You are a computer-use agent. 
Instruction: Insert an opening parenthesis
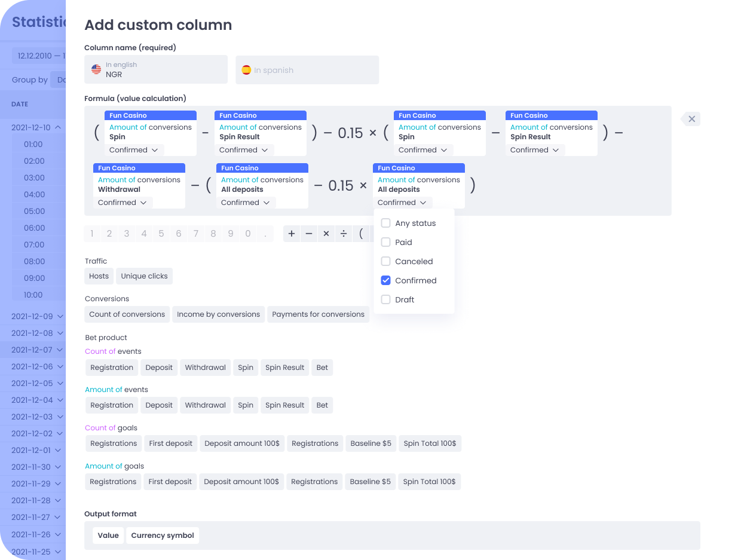[361, 234]
